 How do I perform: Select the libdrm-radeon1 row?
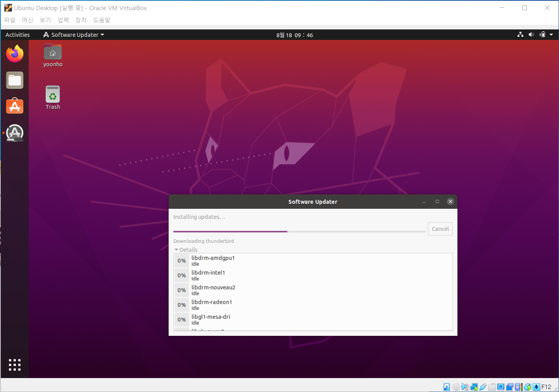coord(313,305)
